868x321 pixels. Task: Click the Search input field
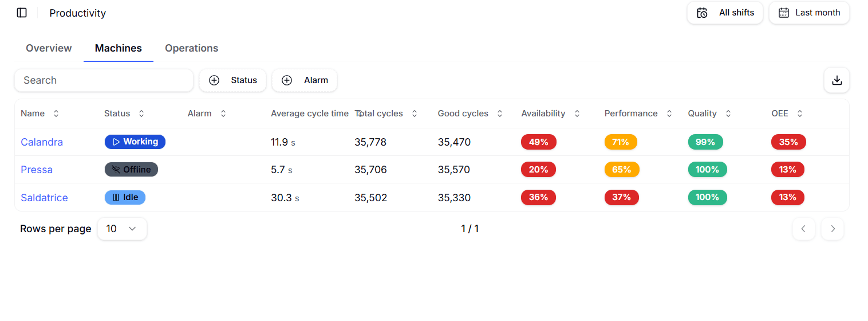[104, 80]
